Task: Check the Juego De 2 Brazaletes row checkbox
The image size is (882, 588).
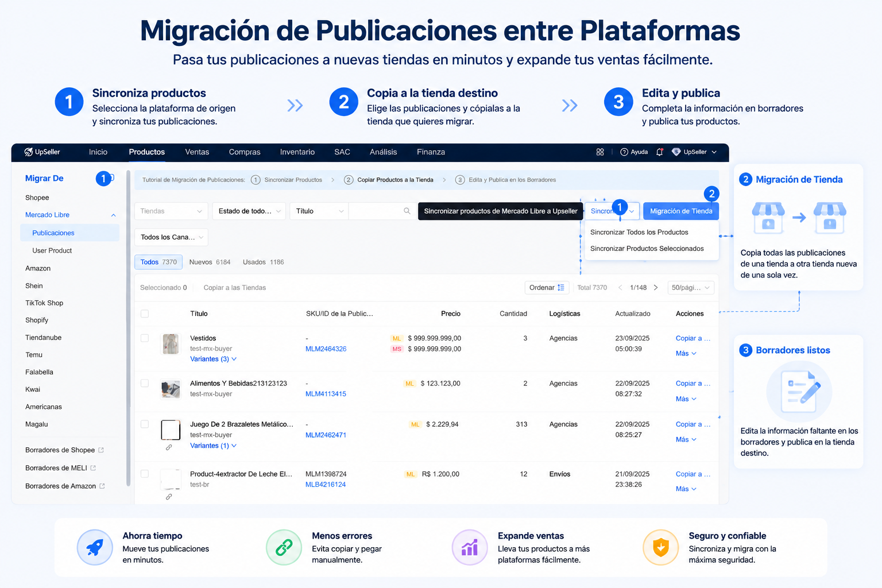Action: (x=145, y=424)
